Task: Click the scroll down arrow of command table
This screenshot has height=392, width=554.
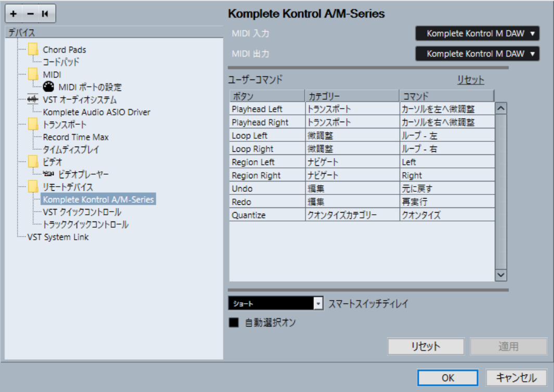Action: (x=500, y=275)
